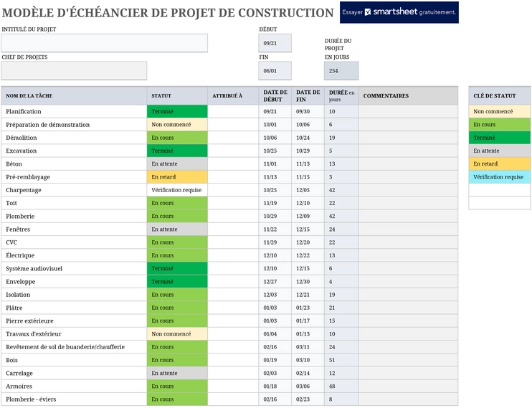Click the Plomberie task name

(x=20, y=217)
